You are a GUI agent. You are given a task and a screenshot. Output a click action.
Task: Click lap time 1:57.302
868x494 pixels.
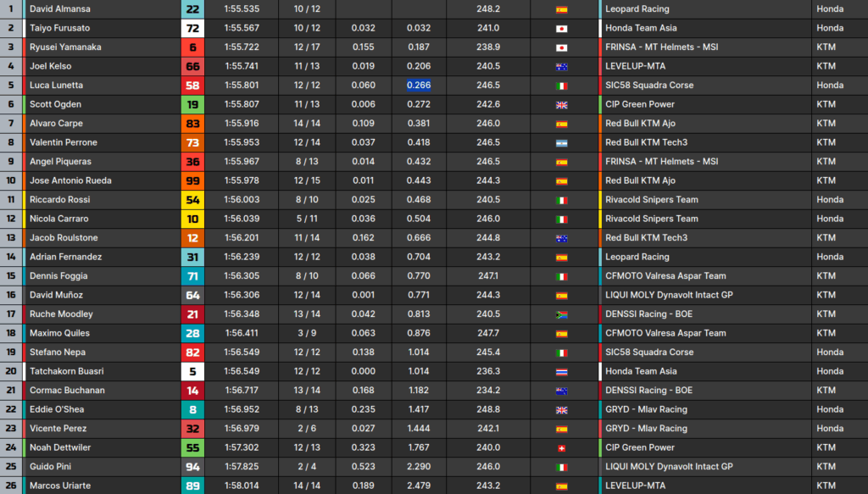pyautogui.click(x=242, y=447)
